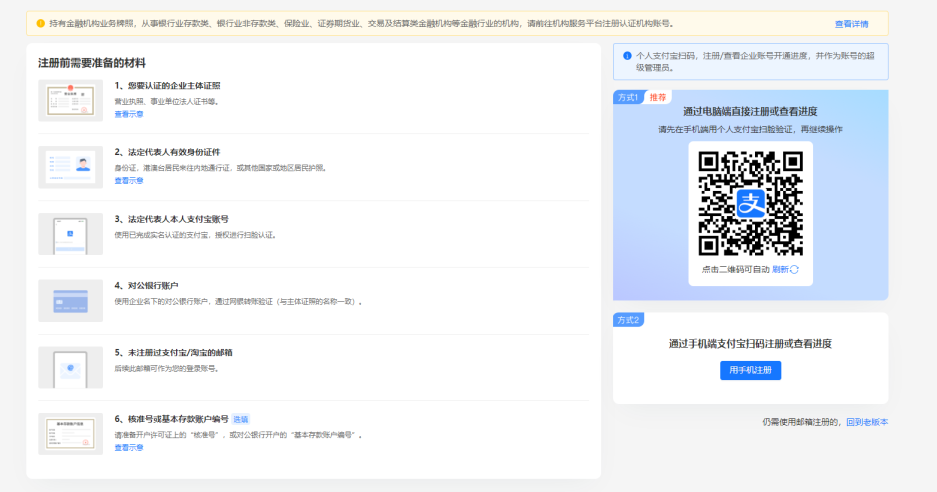Click the 用手机注册 button
Screen dimensions: 937x492
pyautogui.click(x=751, y=370)
